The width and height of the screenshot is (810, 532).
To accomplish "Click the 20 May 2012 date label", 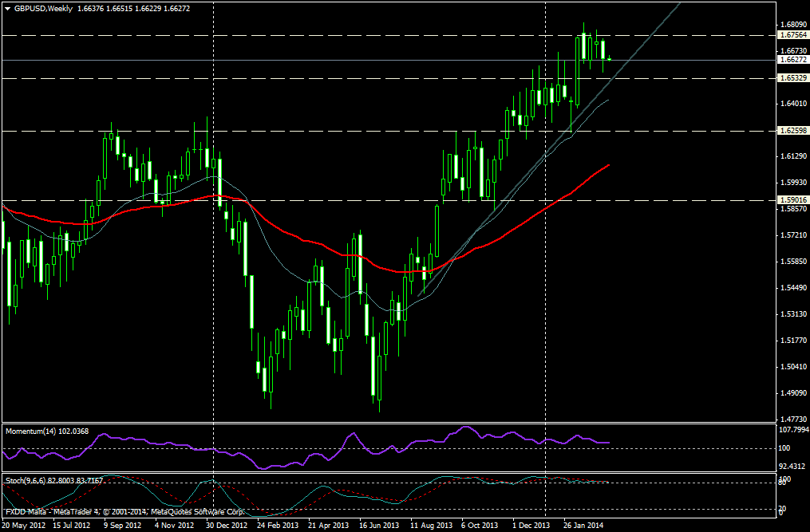I will 25,526.
